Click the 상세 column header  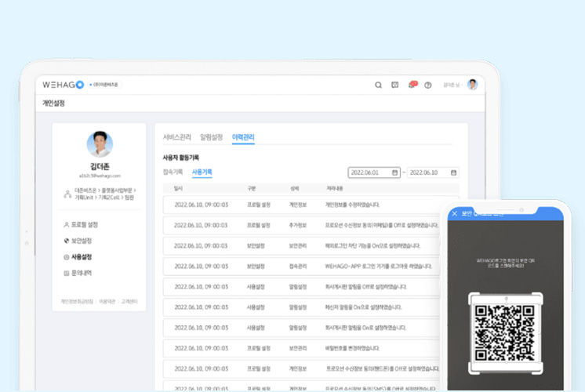point(295,188)
